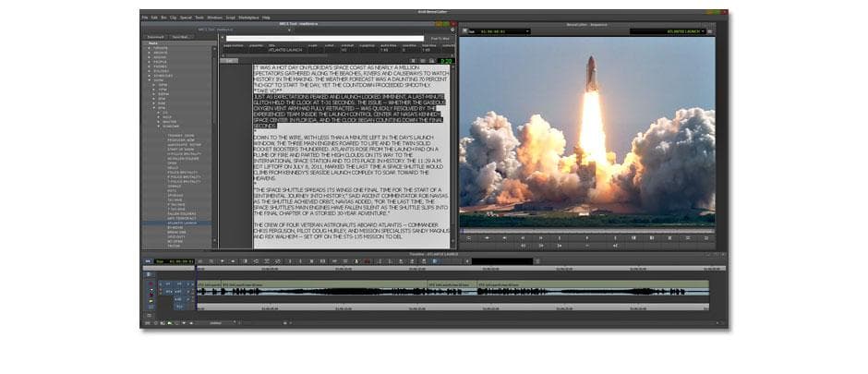This screenshot has width=868, height=374.
Task: Expand the first folder in the directory tree
Action: pos(144,47)
